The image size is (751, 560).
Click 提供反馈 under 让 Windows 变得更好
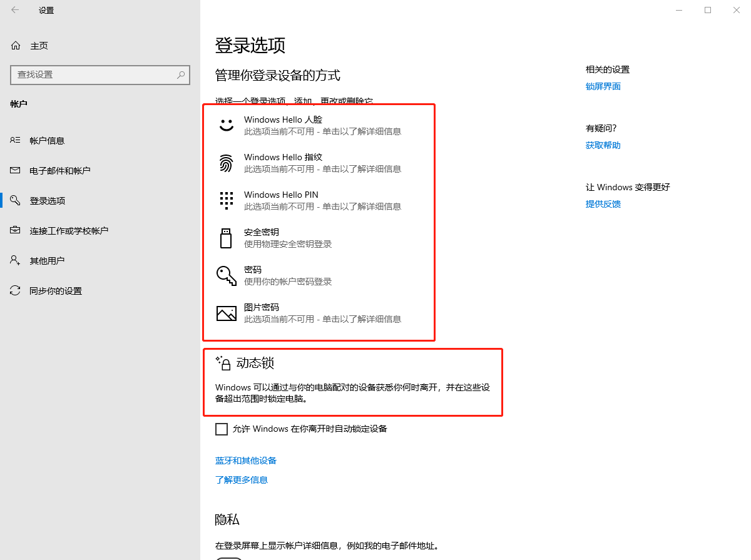click(x=603, y=203)
